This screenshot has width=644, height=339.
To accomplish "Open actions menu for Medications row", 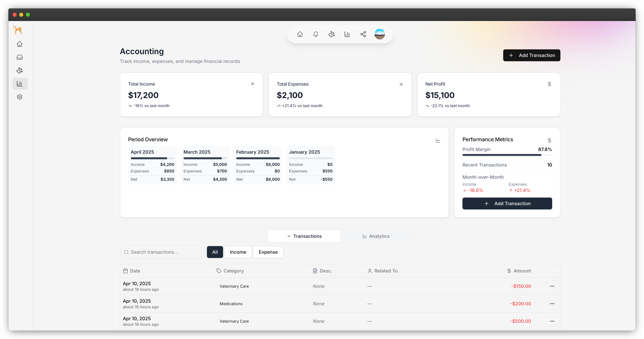I will point(552,304).
